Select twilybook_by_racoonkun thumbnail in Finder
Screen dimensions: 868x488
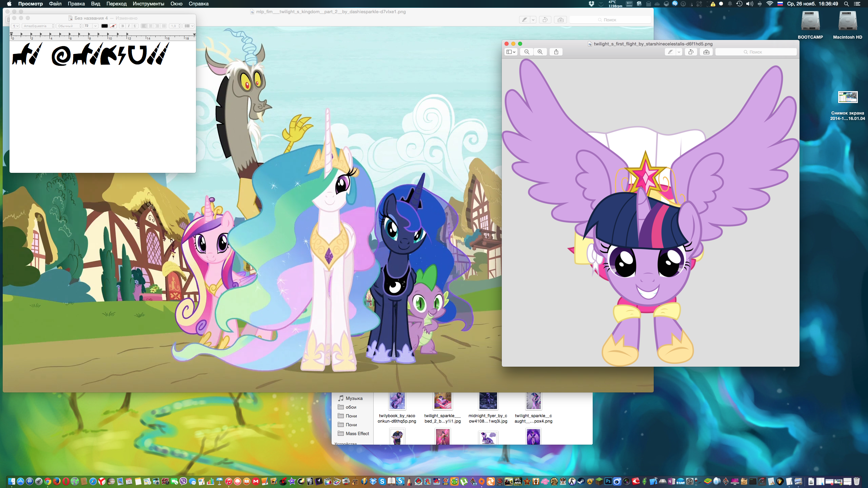point(397,401)
